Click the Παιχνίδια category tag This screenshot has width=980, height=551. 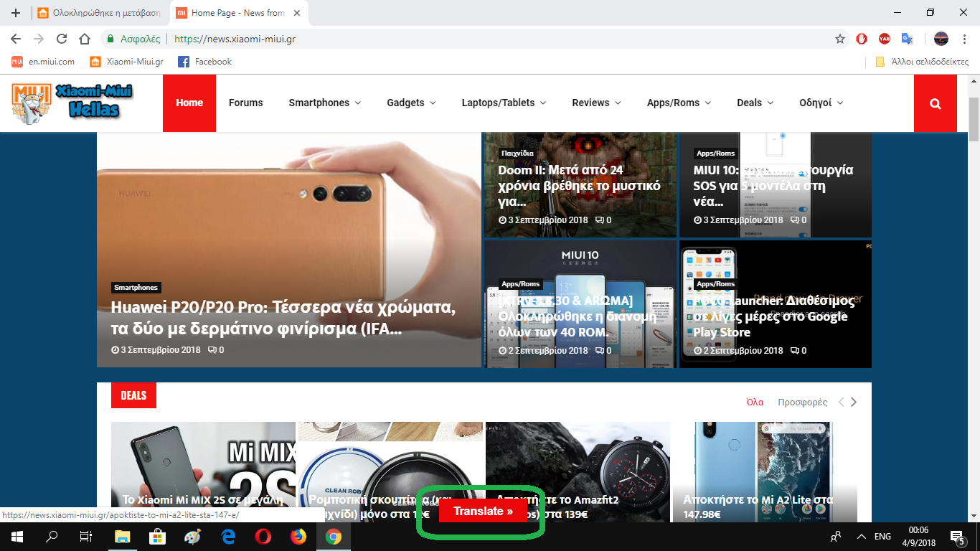point(517,153)
